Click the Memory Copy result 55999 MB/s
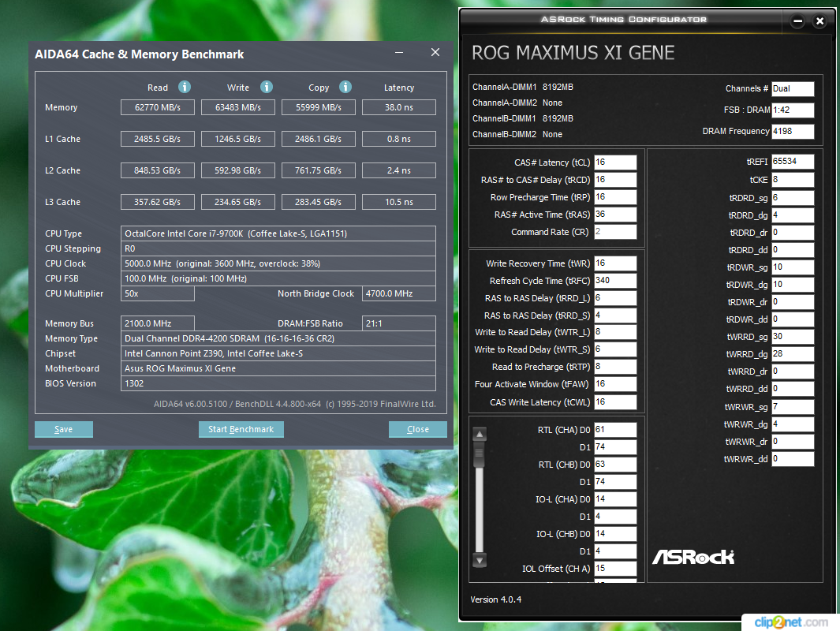Viewport: 840px width, 631px height. click(x=318, y=107)
